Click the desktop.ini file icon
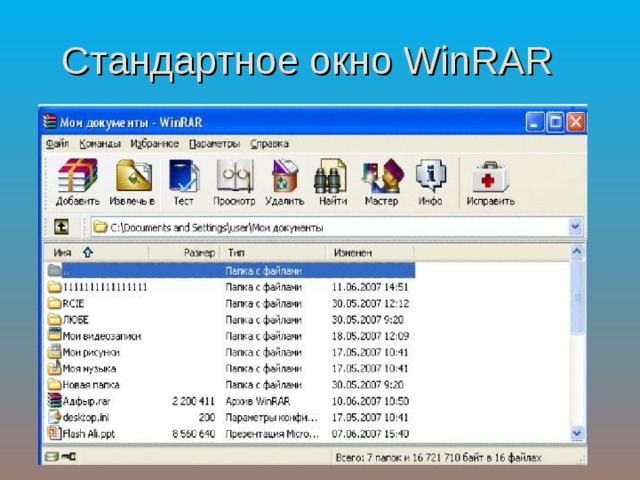Viewport: 640px width, 480px height. point(54,417)
